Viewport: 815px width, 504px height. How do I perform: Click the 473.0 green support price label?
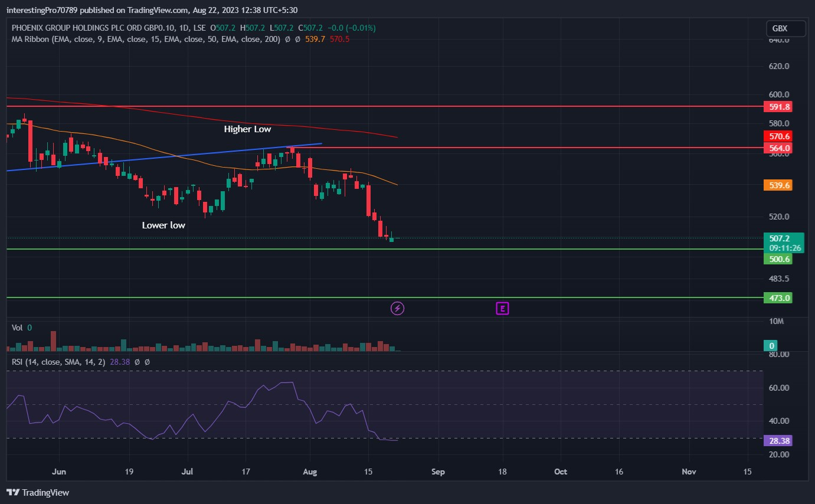778,298
